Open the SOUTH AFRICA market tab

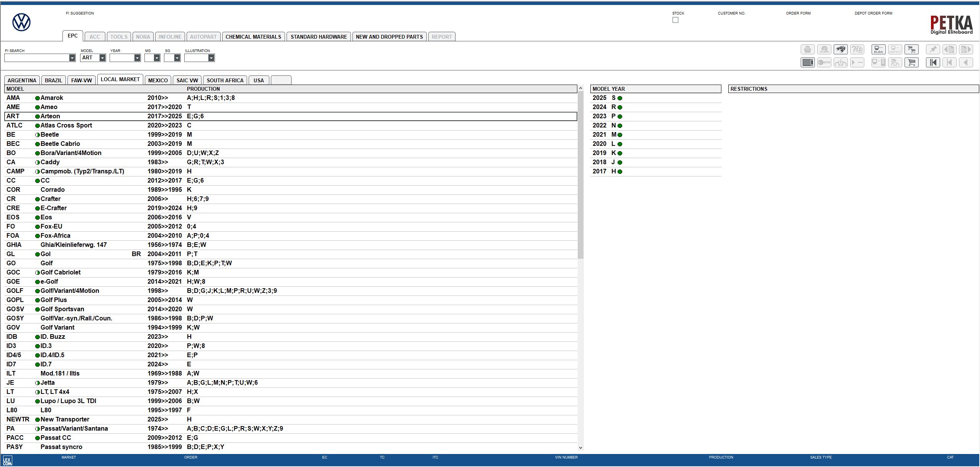pos(225,80)
